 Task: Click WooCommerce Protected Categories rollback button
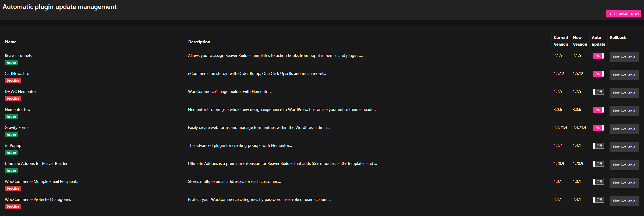coord(624,201)
